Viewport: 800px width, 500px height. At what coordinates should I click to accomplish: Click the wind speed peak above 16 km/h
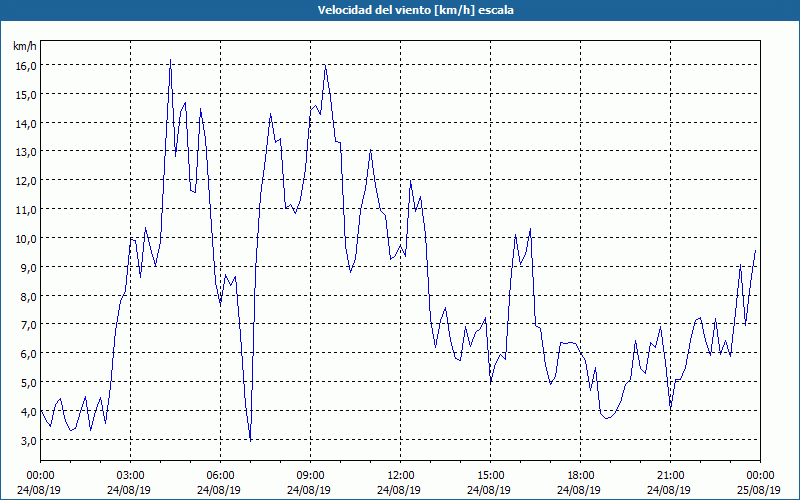(170, 60)
